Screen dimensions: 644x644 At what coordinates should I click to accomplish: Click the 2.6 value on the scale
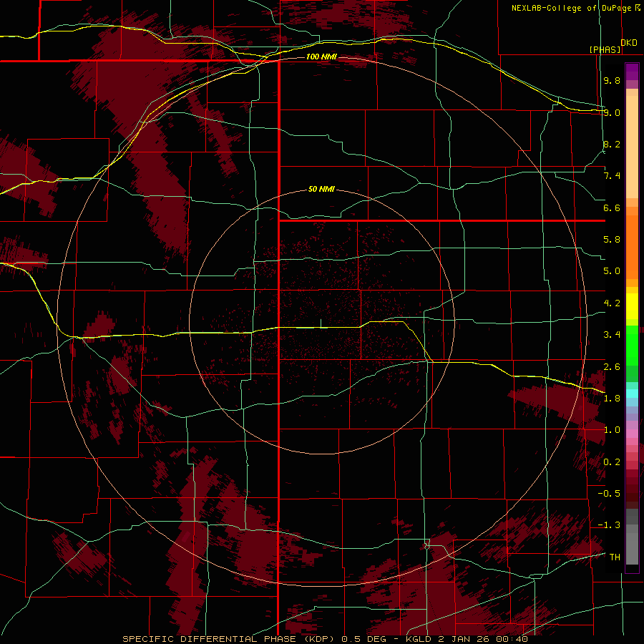point(612,367)
